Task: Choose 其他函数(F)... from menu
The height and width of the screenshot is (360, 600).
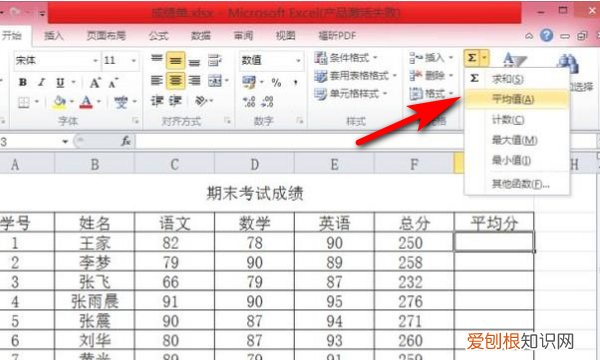Action: [516, 184]
